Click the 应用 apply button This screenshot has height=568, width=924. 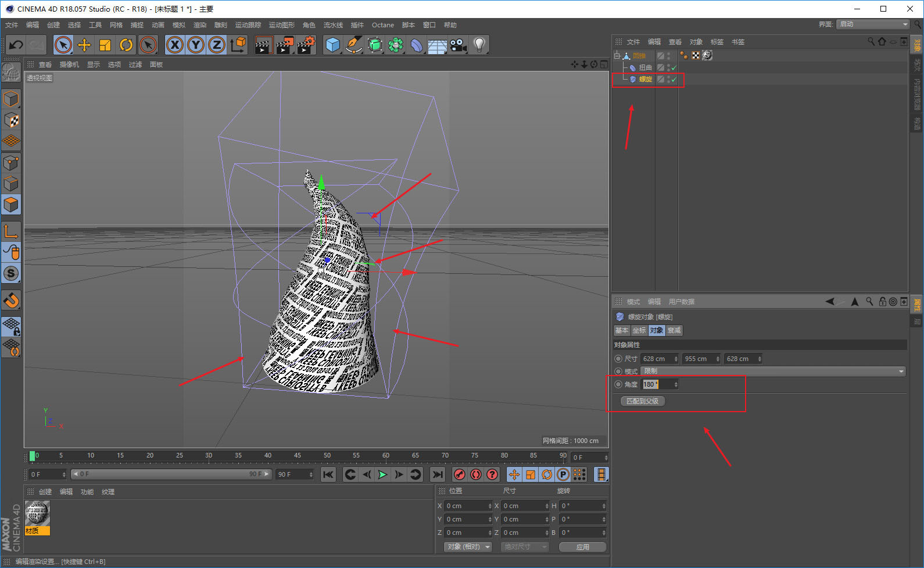pos(582,546)
